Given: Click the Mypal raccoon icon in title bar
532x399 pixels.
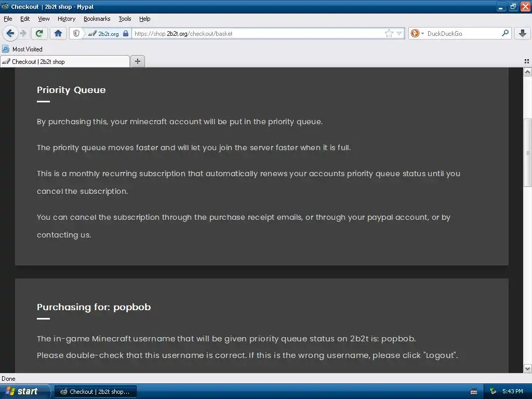Looking at the screenshot, I should [x=5, y=6].
